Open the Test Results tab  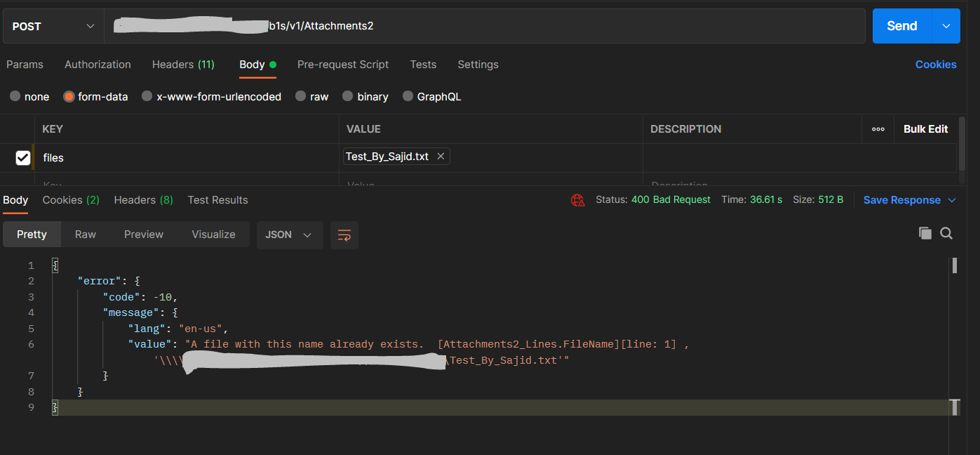coord(217,200)
